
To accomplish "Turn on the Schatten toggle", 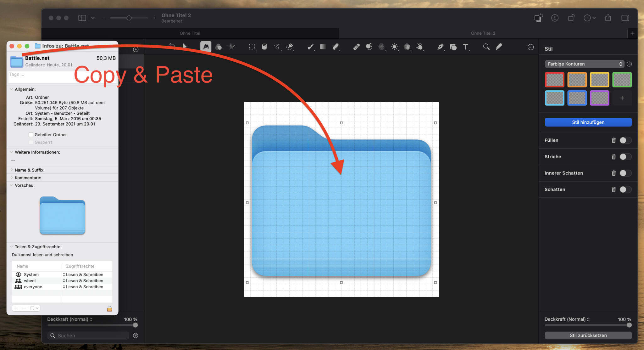I will tap(625, 189).
